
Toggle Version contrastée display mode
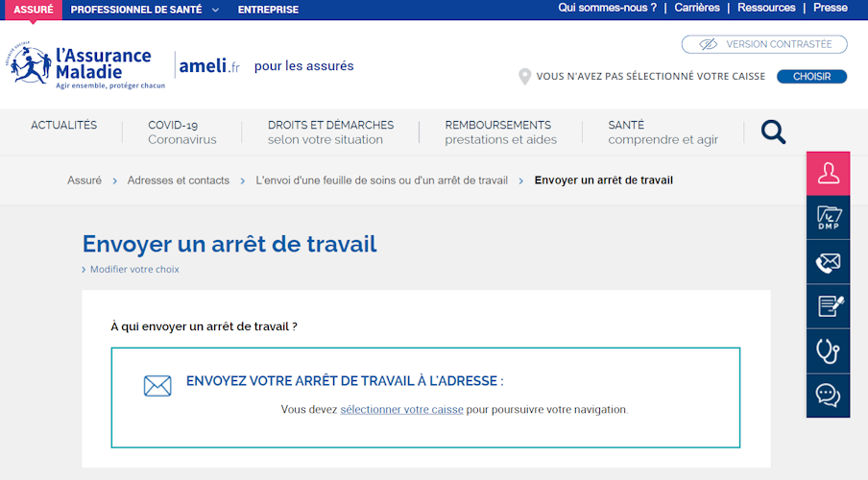coord(764,44)
